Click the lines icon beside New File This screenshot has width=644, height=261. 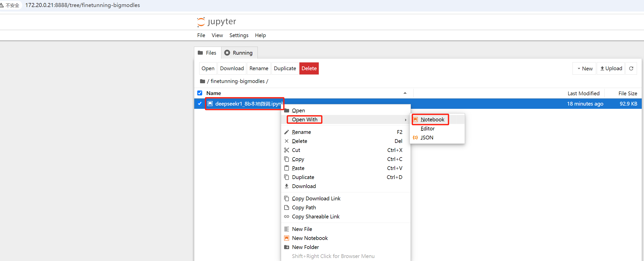(286, 229)
